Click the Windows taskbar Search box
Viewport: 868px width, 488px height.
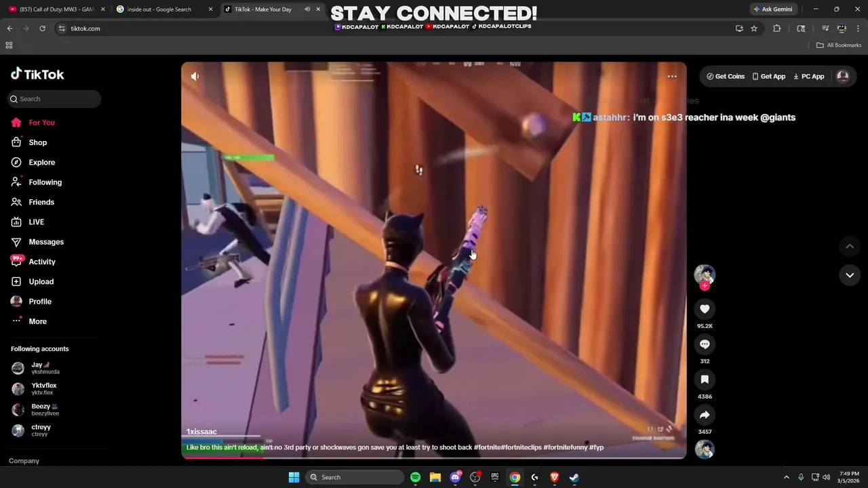[354, 477]
